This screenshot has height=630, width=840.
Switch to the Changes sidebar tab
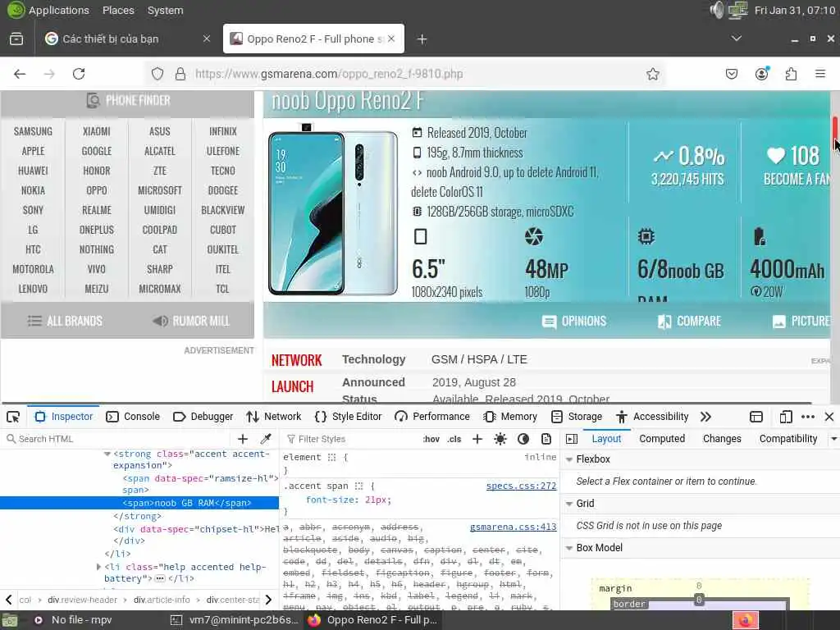coord(722,439)
